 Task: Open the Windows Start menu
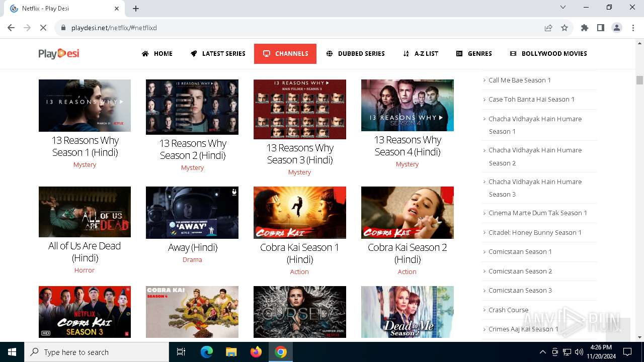pos(12,352)
